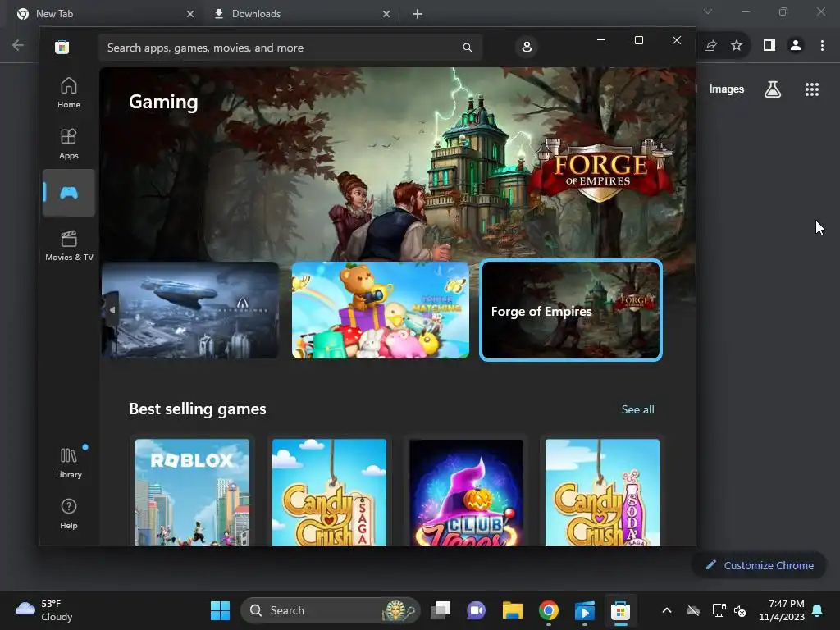
Task: Open Task View on the taskbar
Action: (441, 610)
